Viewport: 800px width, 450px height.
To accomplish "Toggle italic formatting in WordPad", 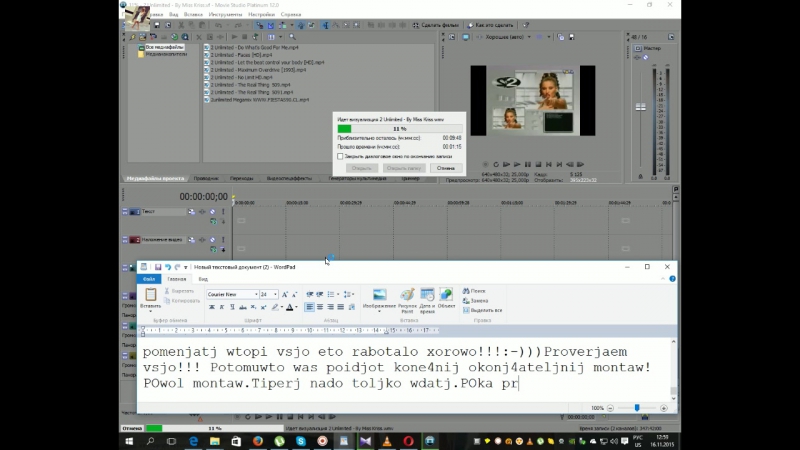I will (x=222, y=307).
